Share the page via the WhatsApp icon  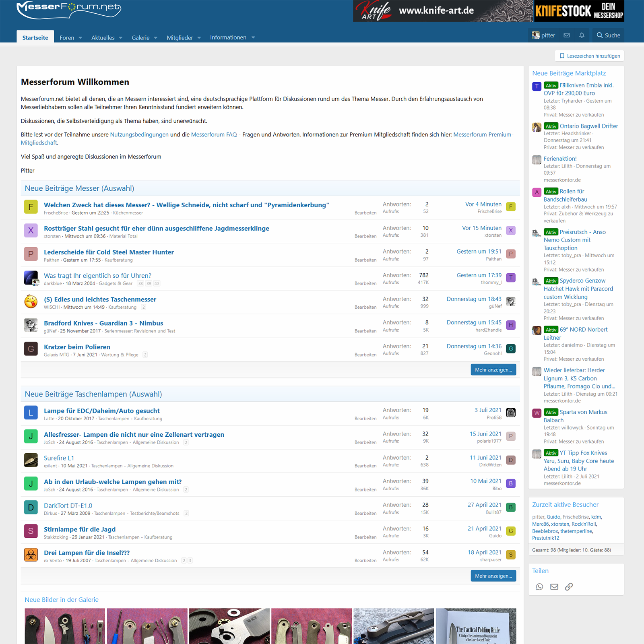(539, 587)
